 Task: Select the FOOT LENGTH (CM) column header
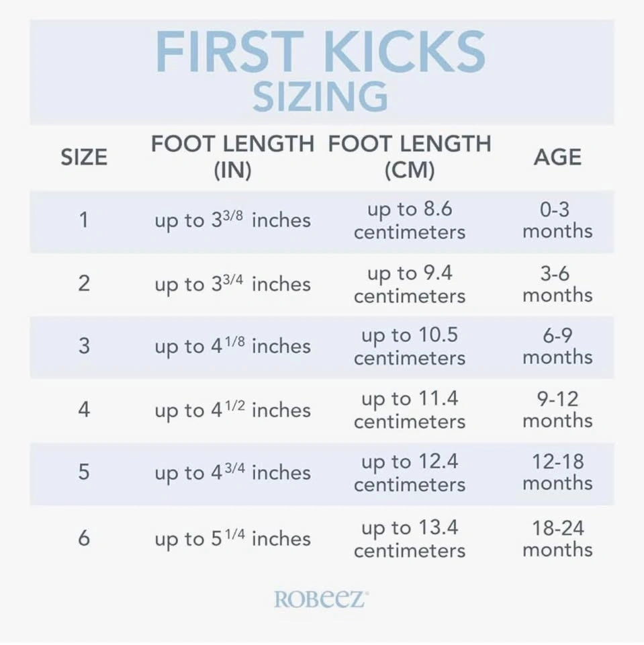pyautogui.click(x=410, y=157)
